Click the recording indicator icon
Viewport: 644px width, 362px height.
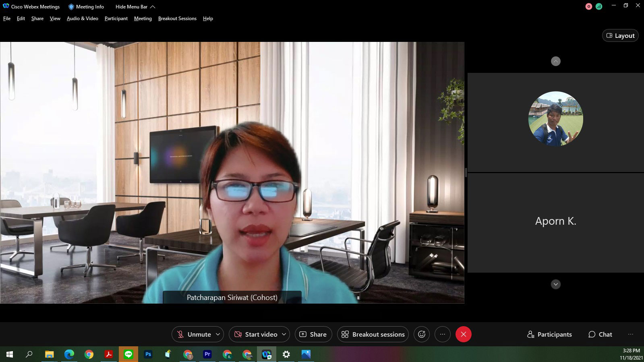588,6
